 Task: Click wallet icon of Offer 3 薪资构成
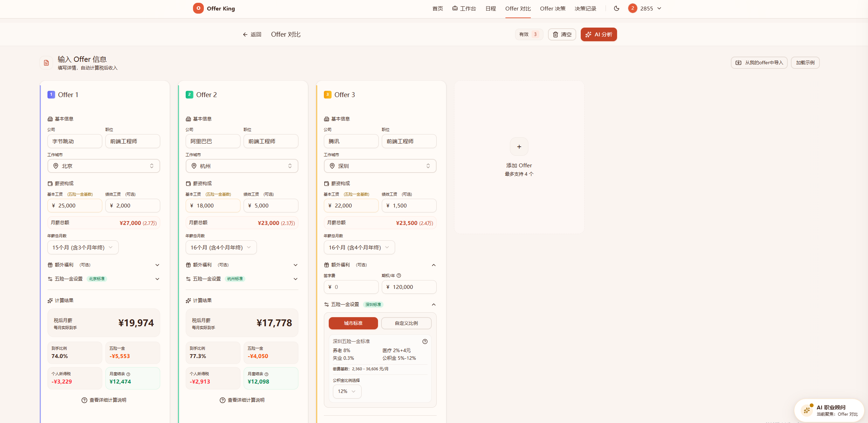click(327, 184)
